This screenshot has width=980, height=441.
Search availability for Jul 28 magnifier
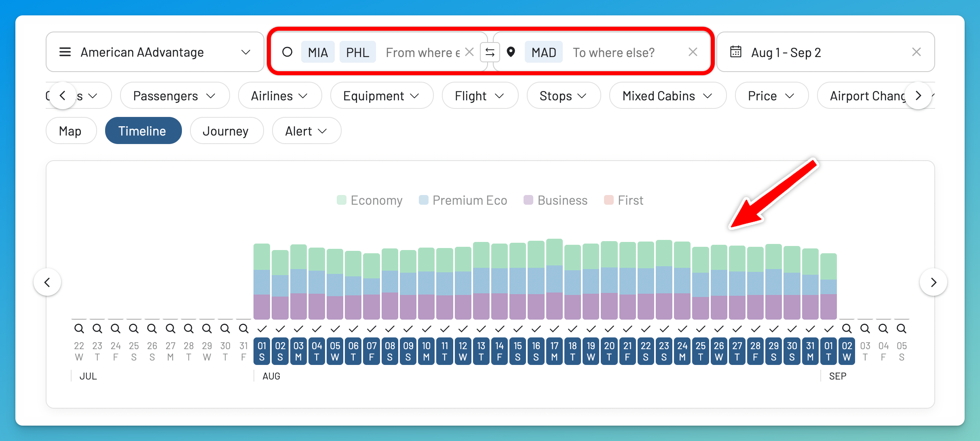coord(189,329)
